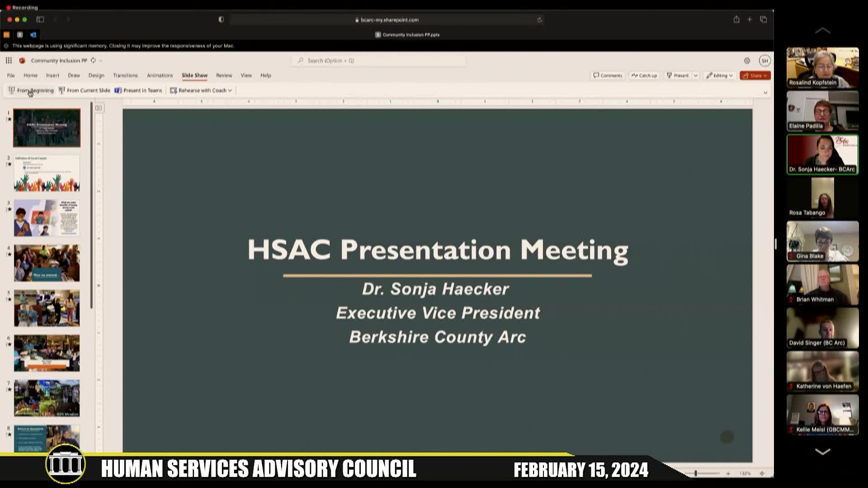This screenshot has width=868, height=488.
Task: Open the Comments pane
Action: click(608, 75)
